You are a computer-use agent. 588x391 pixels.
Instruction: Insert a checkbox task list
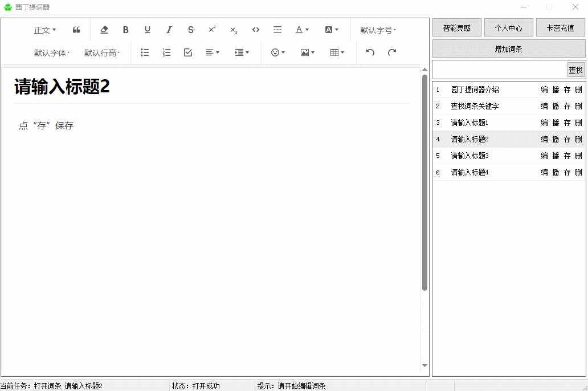[188, 52]
